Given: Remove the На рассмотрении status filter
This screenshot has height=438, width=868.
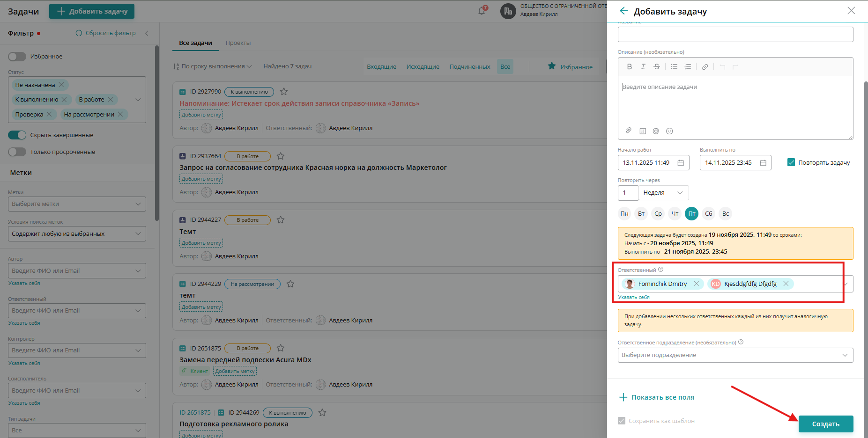Looking at the screenshot, I should click(x=120, y=114).
